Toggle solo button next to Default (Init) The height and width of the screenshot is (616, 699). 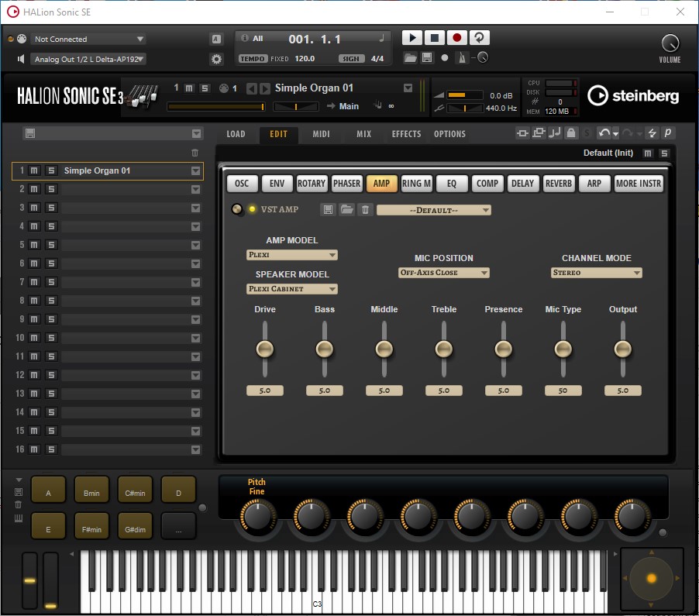click(664, 153)
